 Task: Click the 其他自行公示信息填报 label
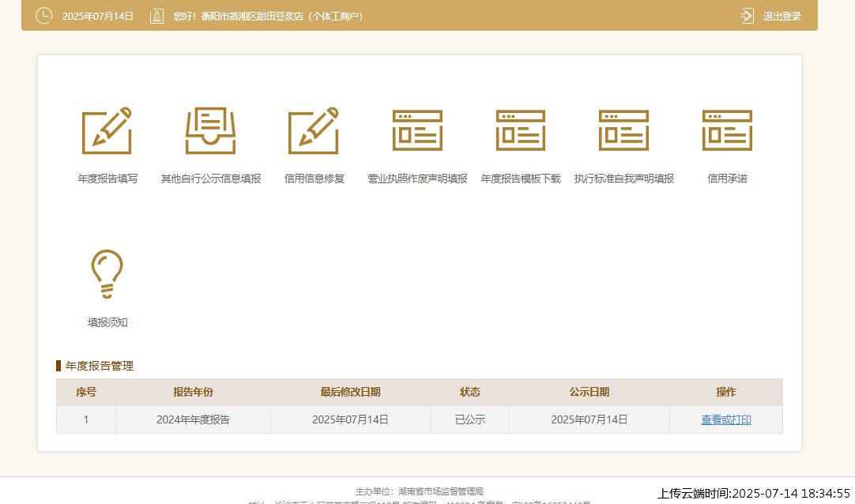click(211, 179)
